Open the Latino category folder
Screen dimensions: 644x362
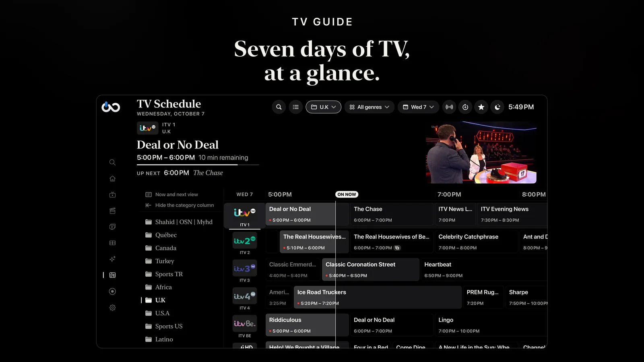coord(159,339)
